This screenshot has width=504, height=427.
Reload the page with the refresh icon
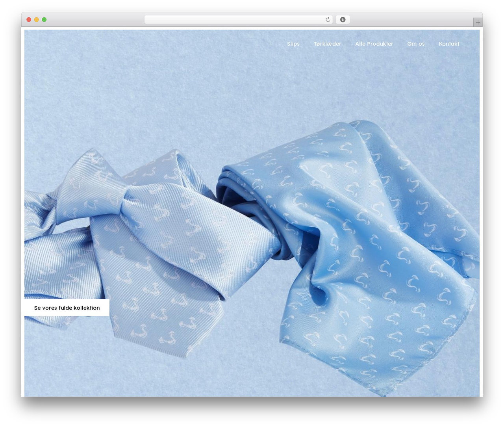point(328,20)
